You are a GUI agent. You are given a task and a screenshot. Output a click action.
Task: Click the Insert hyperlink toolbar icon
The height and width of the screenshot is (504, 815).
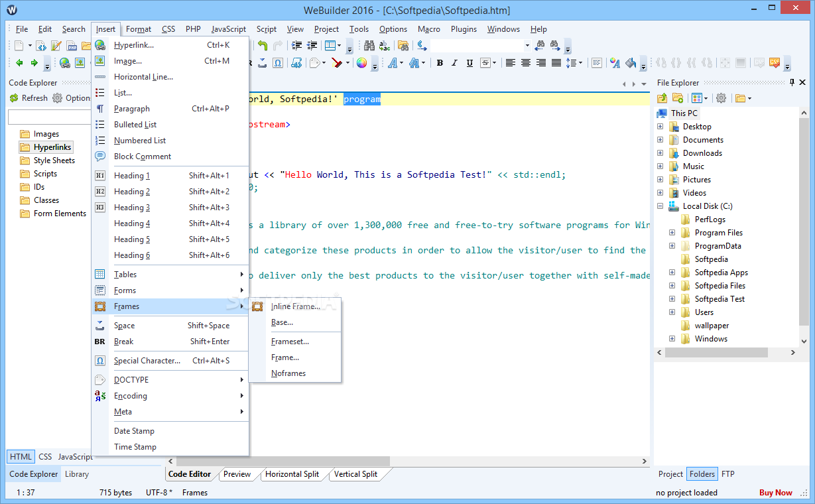point(65,63)
